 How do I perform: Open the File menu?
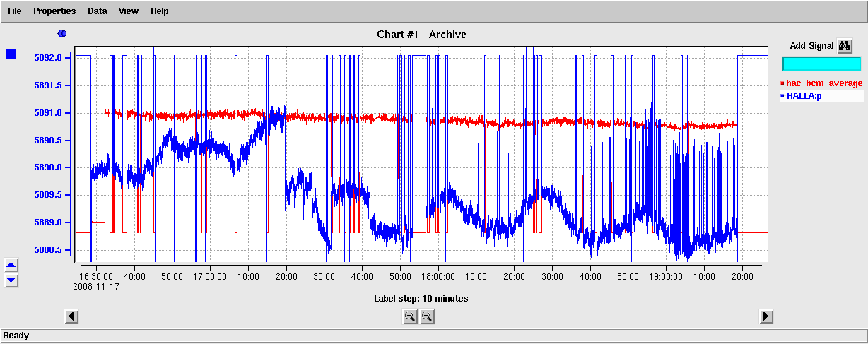click(14, 11)
